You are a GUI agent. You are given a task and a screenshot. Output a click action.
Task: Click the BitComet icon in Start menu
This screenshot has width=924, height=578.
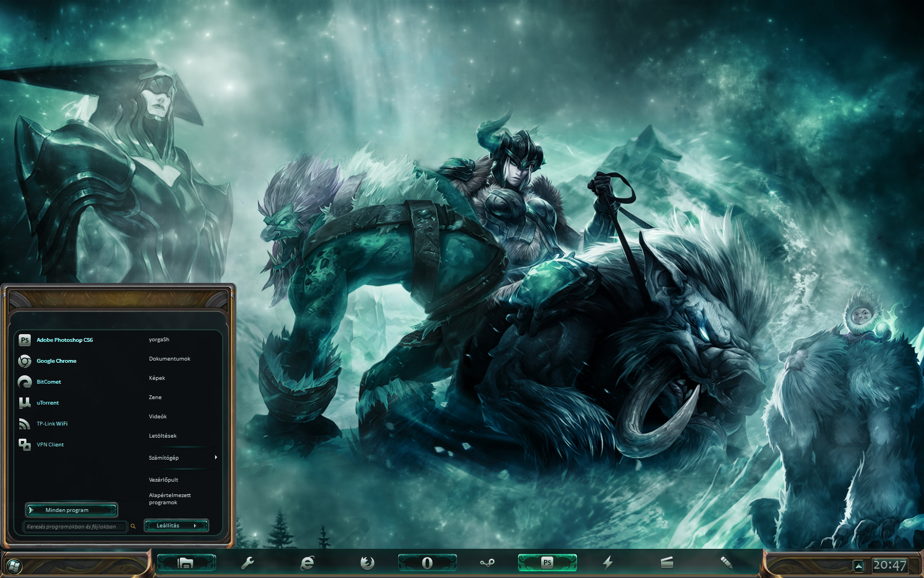(x=25, y=382)
